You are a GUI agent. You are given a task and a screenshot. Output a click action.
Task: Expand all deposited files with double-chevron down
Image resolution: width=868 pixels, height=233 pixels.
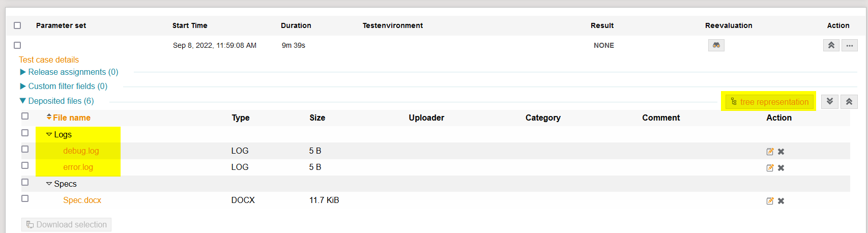point(829,101)
